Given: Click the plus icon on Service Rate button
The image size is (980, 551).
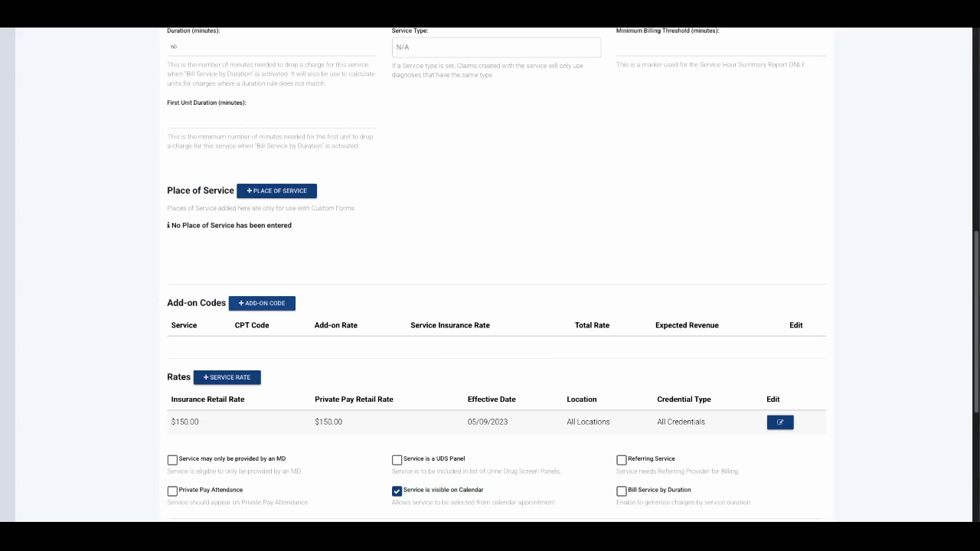Looking at the screenshot, I should (x=206, y=377).
